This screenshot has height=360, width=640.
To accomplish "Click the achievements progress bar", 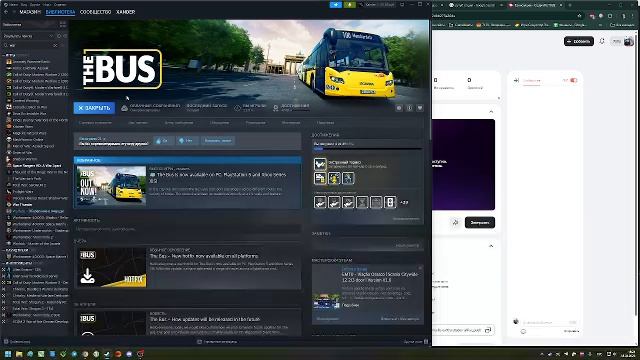I will click(368, 149).
